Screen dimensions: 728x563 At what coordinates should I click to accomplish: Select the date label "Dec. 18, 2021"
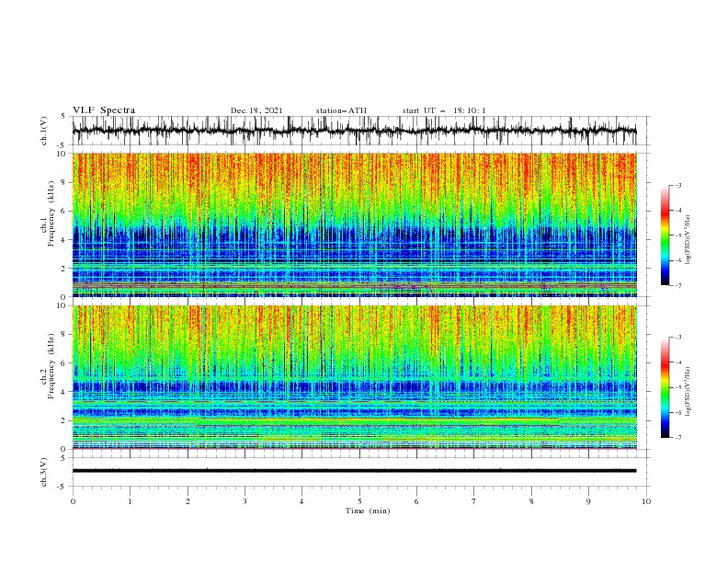[256, 110]
